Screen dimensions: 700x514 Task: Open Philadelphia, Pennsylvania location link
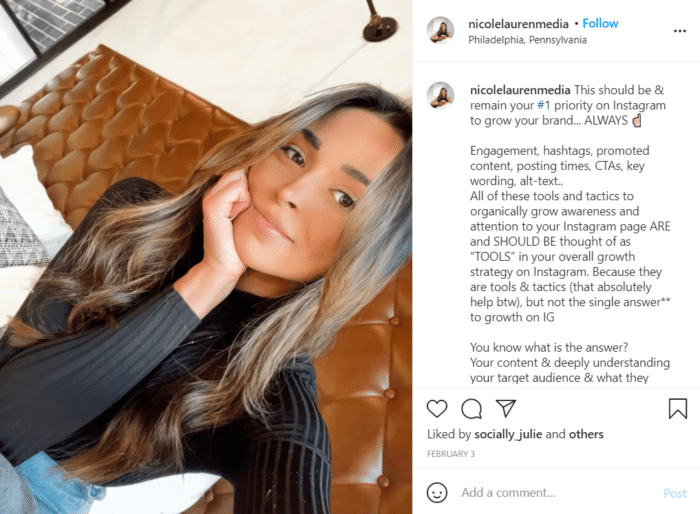[527, 40]
